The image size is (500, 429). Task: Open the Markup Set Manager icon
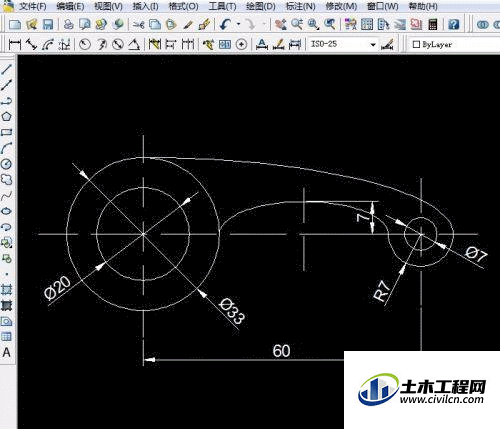pyautogui.click(x=416, y=24)
